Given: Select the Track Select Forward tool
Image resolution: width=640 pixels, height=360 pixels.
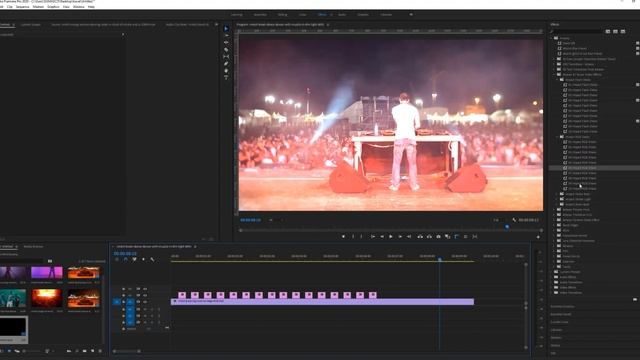Looking at the screenshot, I should [226, 36].
